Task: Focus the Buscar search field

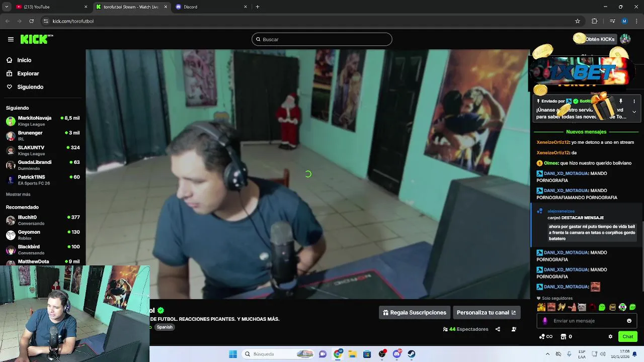Action: coord(322,39)
